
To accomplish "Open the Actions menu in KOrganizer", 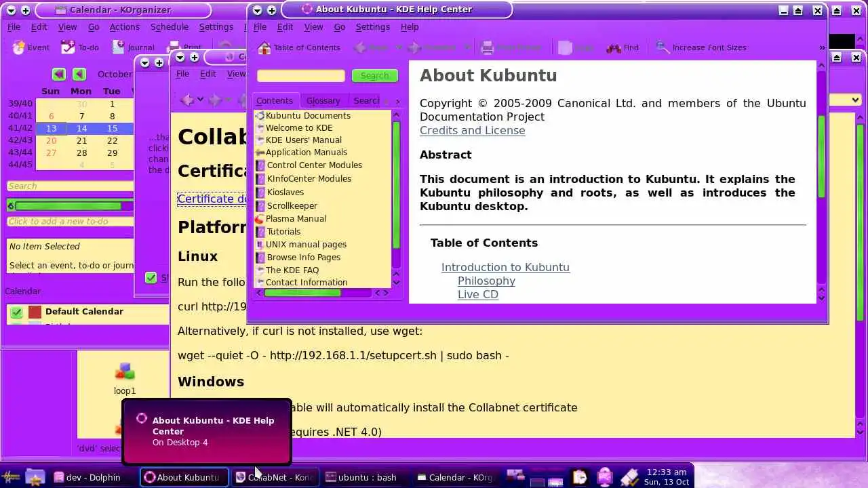I will pyautogui.click(x=125, y=26).
